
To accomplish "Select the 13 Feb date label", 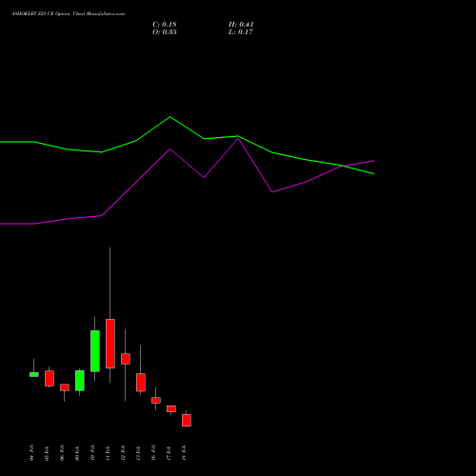I will [x=138, y=453].
